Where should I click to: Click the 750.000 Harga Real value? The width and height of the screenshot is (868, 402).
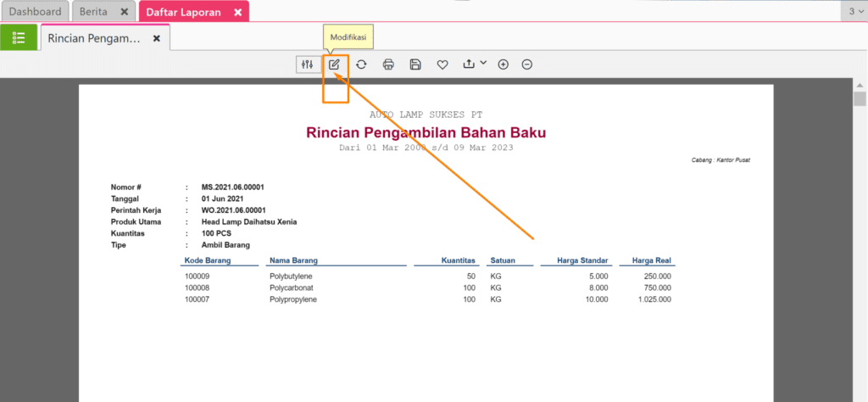point(658,288)
